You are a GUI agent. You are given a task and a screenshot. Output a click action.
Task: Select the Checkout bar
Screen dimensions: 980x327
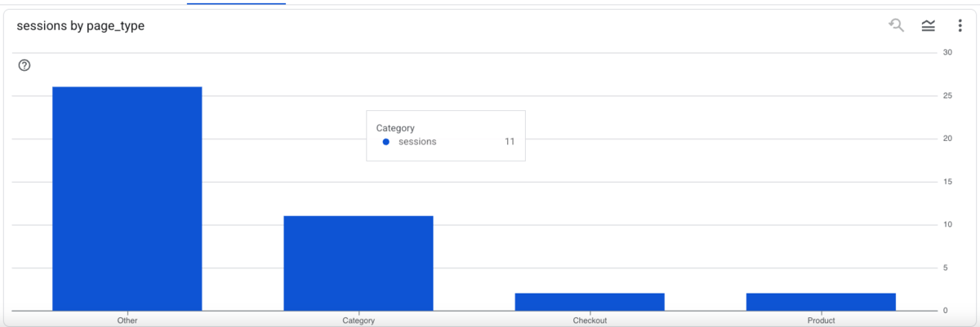click(x=590, y=302)
